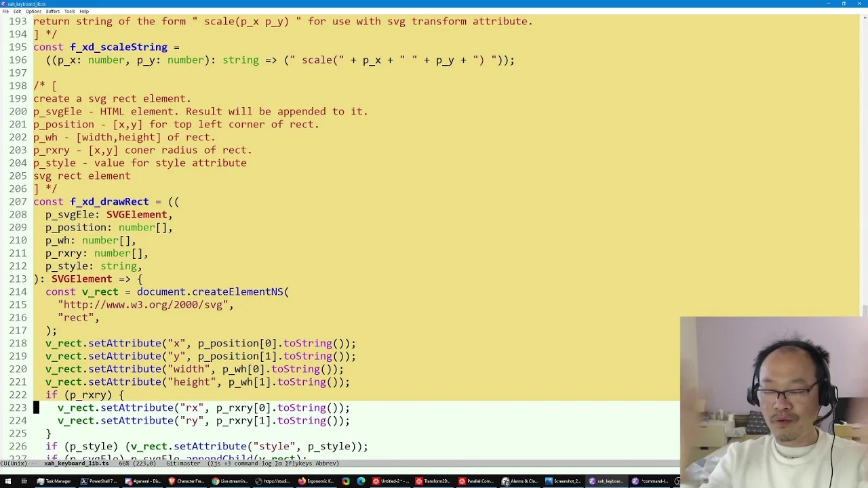Click "p_style - value for style attribute" comment
868x488 pixels.
pyautogui.click(x=140, y=163)
